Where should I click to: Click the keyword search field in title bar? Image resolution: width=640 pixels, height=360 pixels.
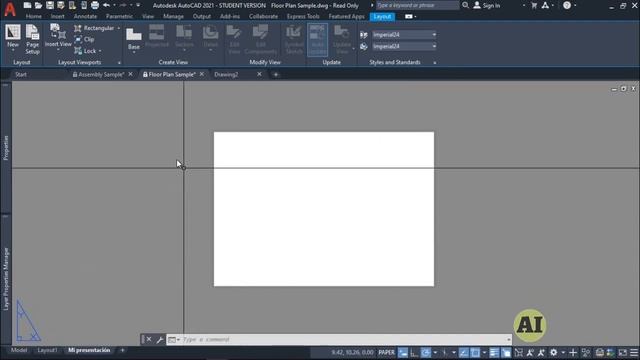418,5
